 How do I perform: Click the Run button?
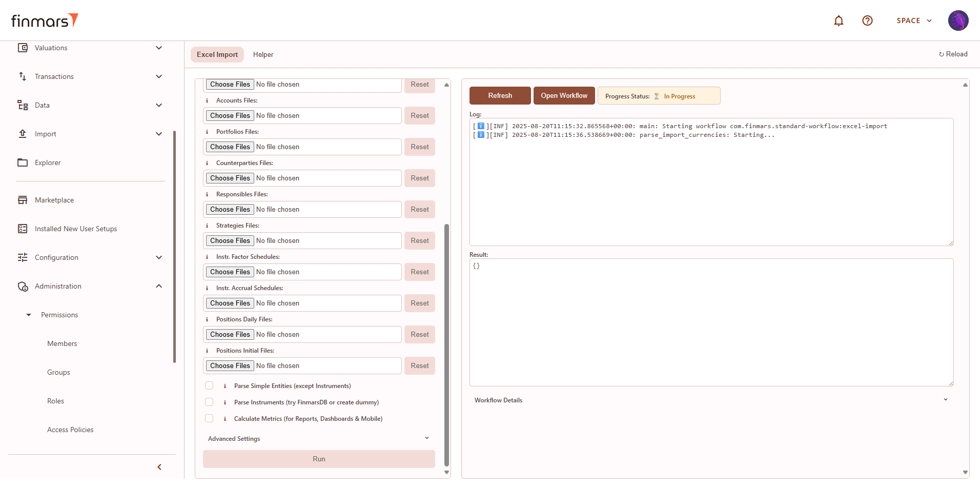(x=319, y=459)
